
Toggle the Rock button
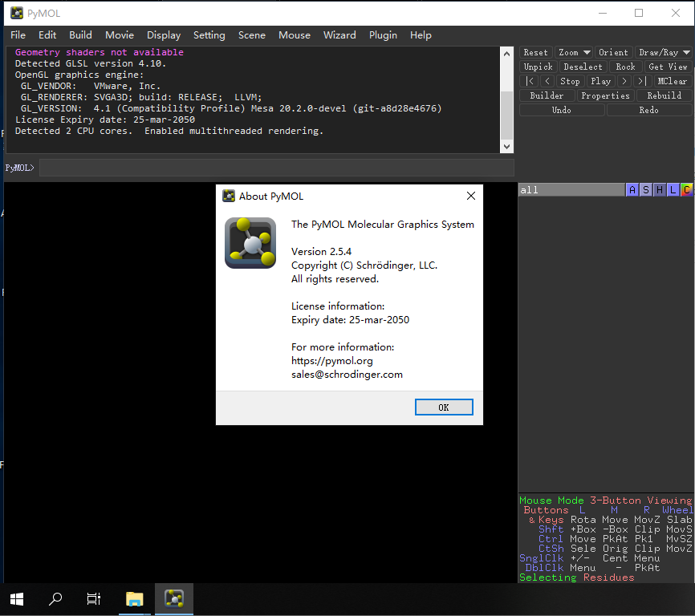click(625, 67)
